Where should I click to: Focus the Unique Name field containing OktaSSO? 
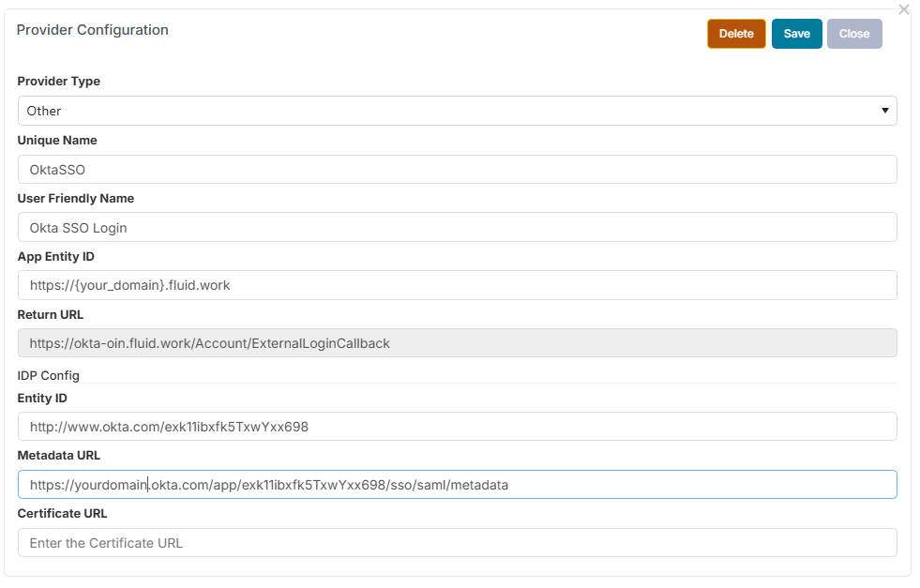457,170
